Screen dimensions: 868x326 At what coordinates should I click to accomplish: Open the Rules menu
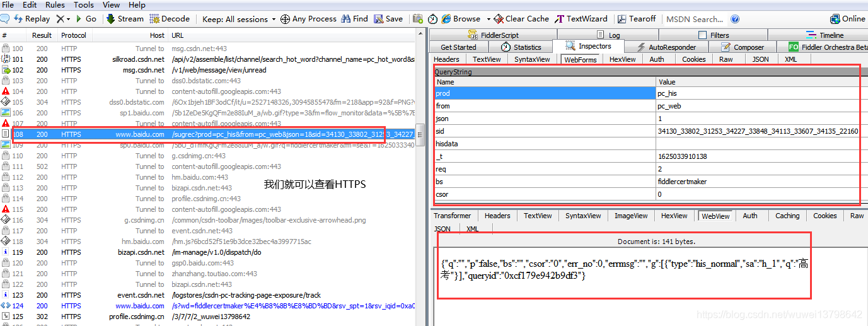pyautogui.click(x=55, y=5)
